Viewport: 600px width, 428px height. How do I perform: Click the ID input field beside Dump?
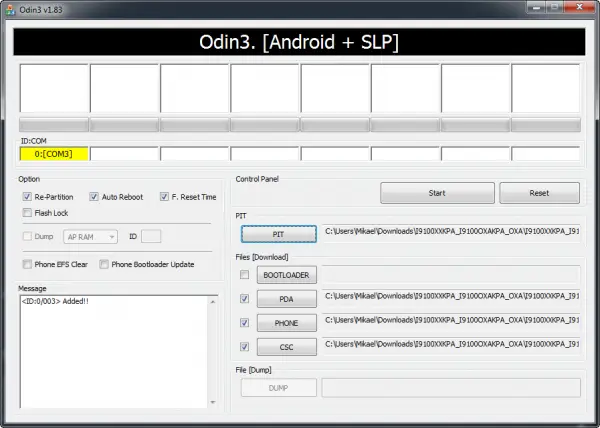151,236
